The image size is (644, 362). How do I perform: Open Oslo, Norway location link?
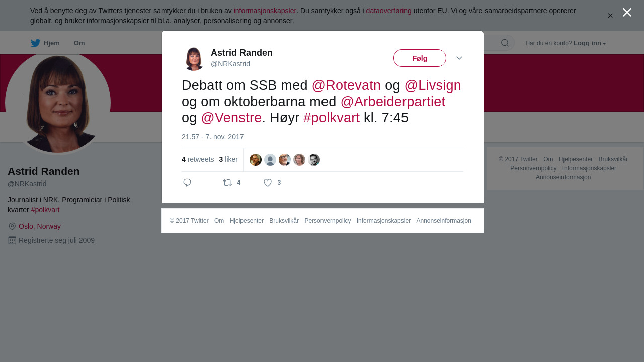(x=40, y=226)
